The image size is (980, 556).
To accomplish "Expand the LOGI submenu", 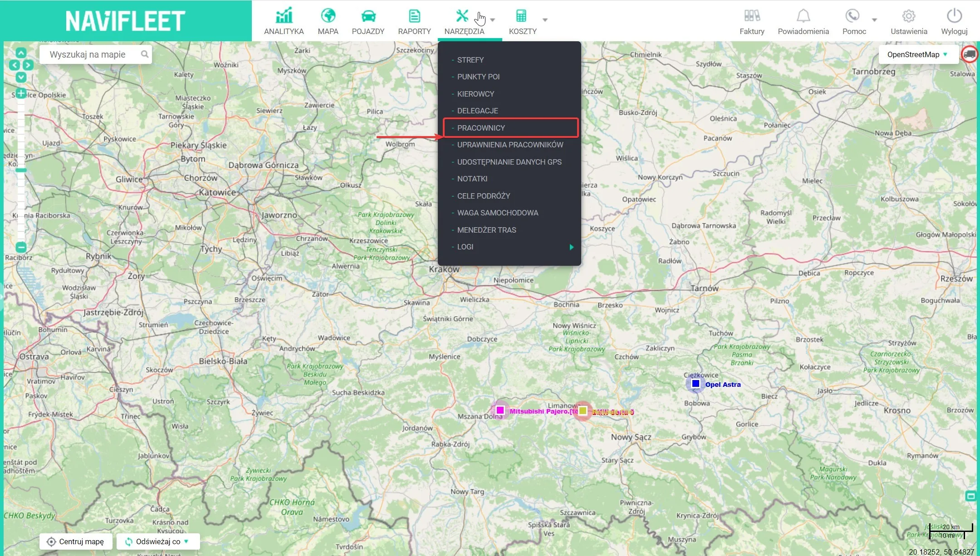I will [x=572, y=247].
